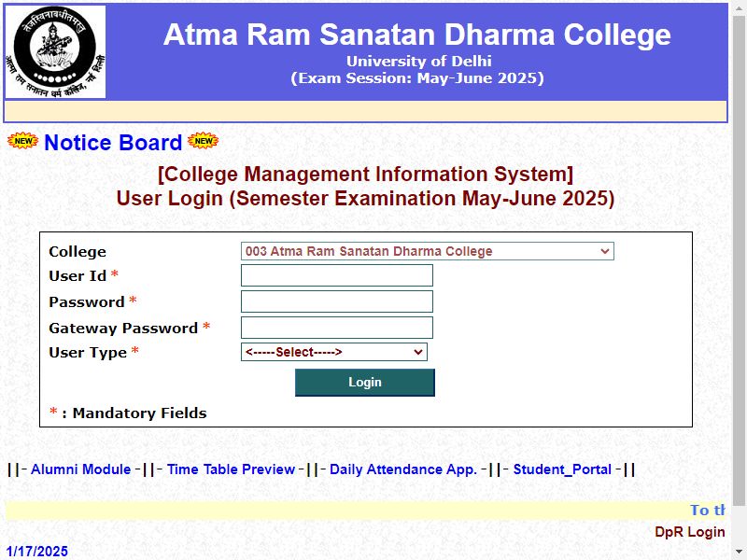Open the Time Table Preview link

coord(231,469)
